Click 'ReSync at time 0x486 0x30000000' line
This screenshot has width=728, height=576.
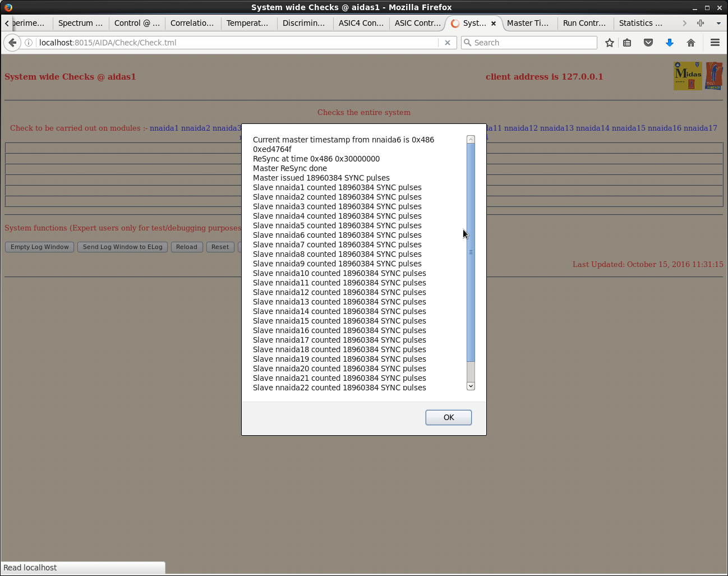coord(316,159)
